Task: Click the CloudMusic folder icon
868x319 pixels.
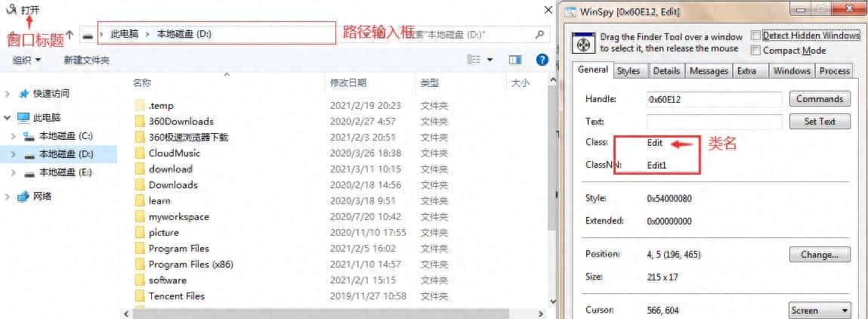Action: coord(140,153)
